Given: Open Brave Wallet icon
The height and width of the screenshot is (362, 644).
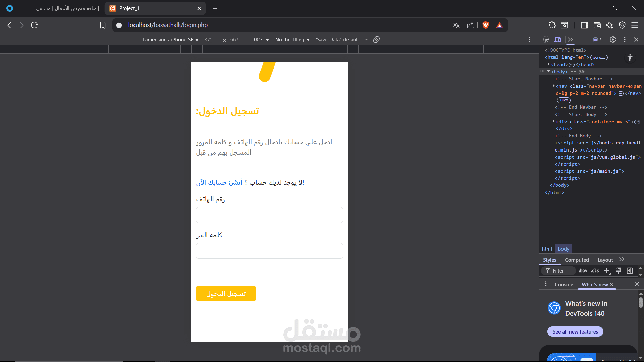Looking at the screenshot, I should (597, 25).
